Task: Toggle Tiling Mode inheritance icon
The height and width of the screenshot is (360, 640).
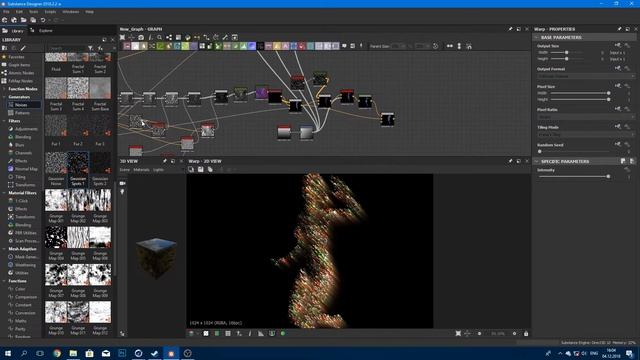Action: pyautogui.click(x=618, y=127)
